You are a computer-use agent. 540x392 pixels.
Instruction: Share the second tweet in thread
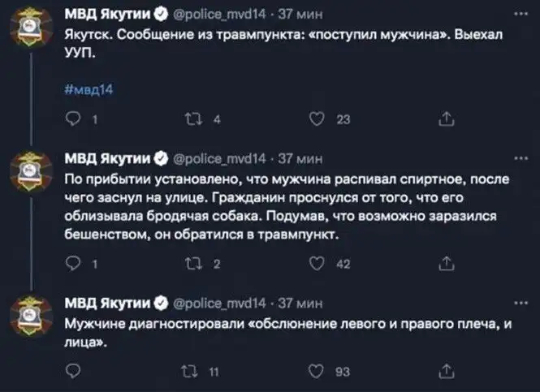(445, 263)
